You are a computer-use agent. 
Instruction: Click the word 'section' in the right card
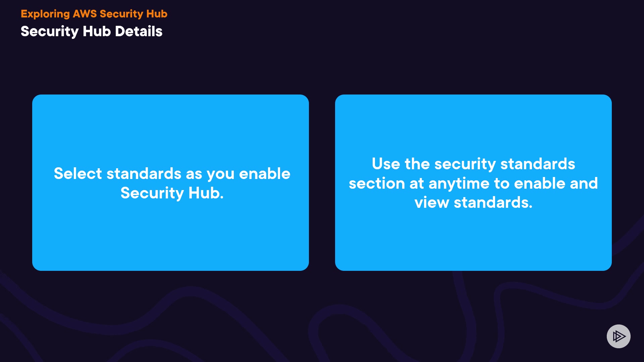pos(377,183)
